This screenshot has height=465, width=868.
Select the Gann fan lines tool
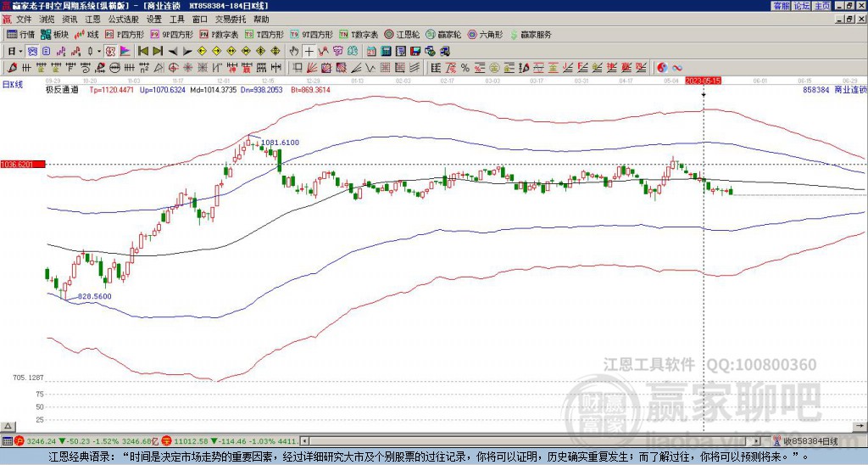coord(312,68)
